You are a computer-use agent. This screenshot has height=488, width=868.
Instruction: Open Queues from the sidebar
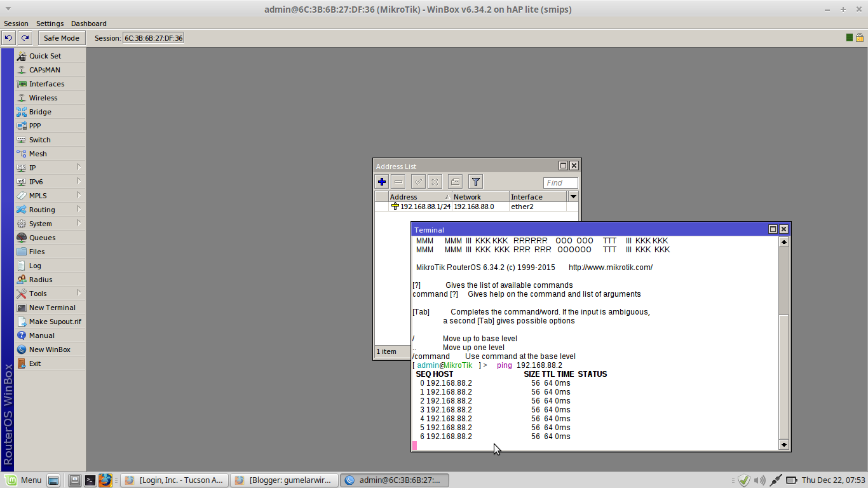tap(50, 238)
